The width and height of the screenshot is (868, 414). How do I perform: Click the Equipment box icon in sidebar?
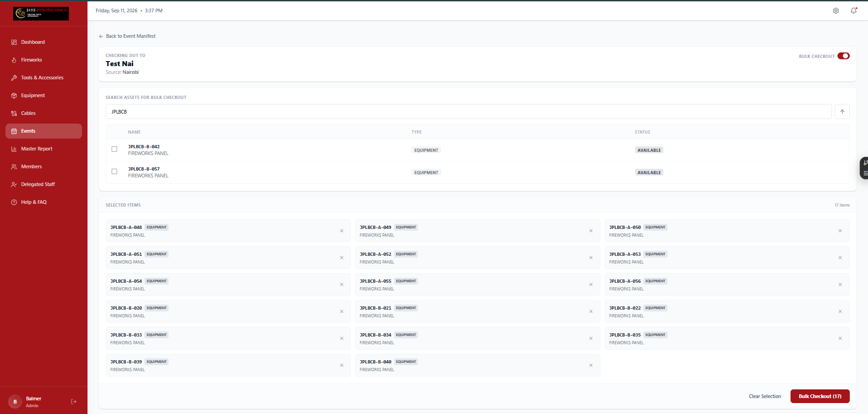tap(14, 96)
